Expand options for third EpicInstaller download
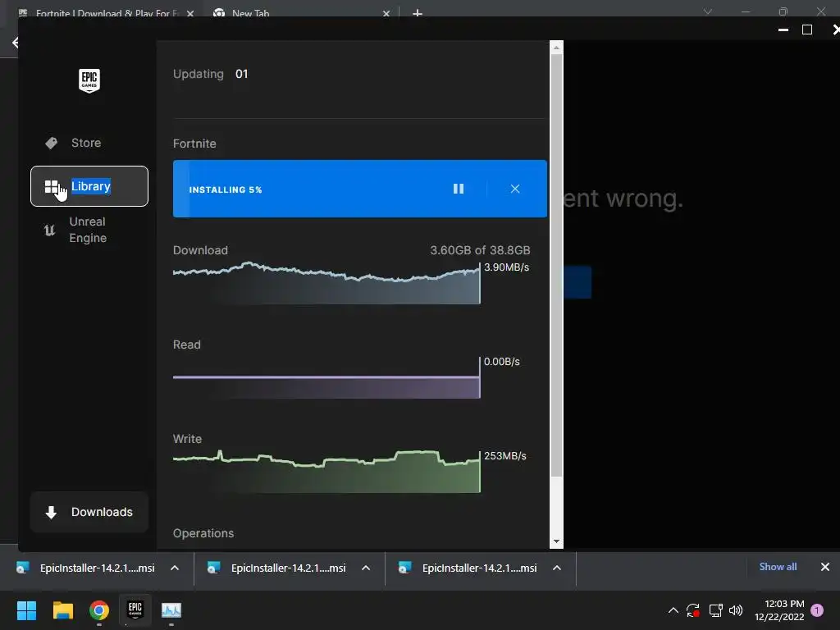Screen dimensions: 840x630 557,568
